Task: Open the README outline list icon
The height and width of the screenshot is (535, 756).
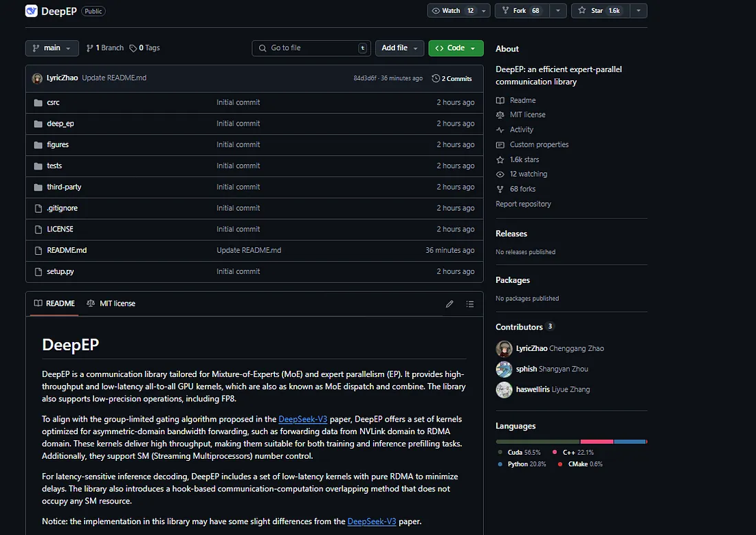Action: tap(470, 304)
